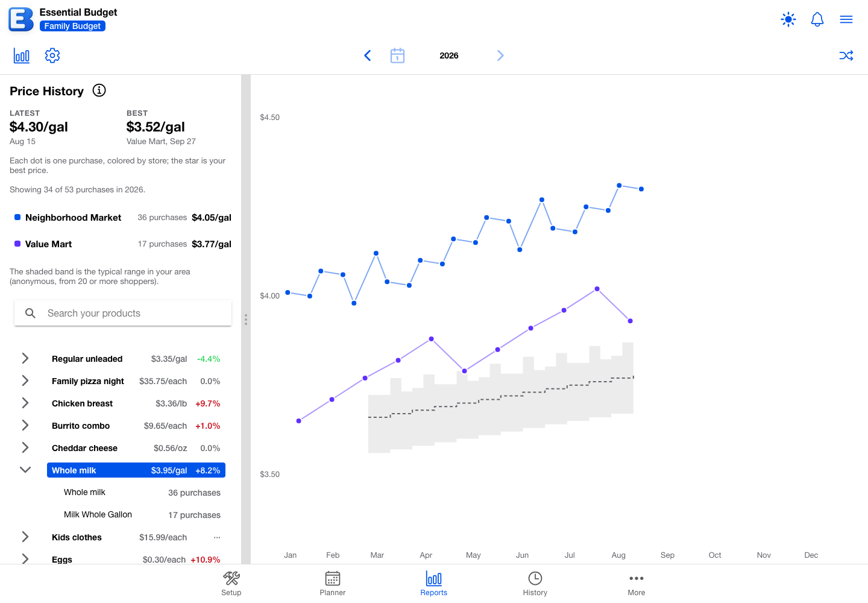Advance to next year arrow
The image size is (868, 603).
[x=500, y=55]
